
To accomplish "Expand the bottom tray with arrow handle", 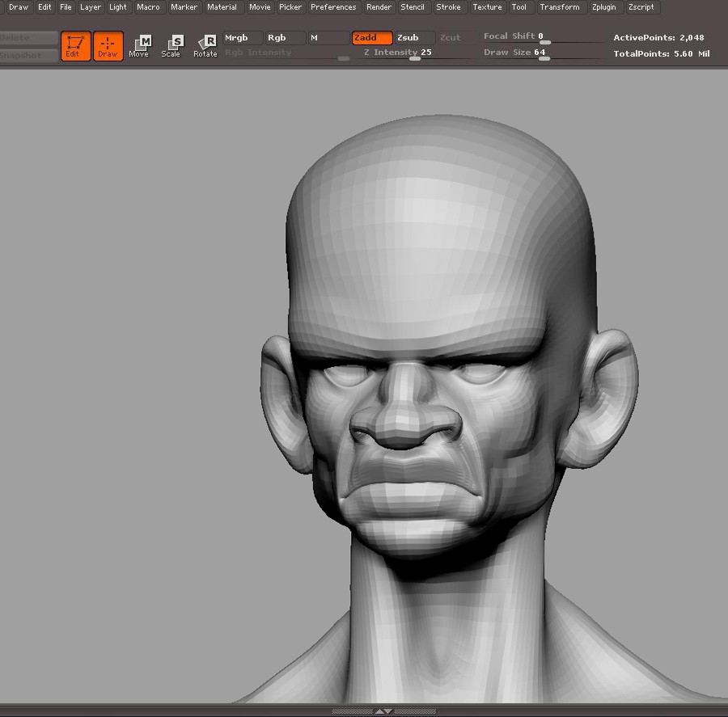I will [384, 711].
